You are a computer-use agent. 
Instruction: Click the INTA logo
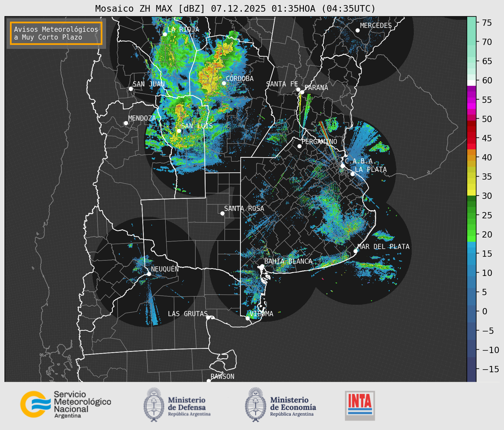pyautogui.click(x=360, y=405)
